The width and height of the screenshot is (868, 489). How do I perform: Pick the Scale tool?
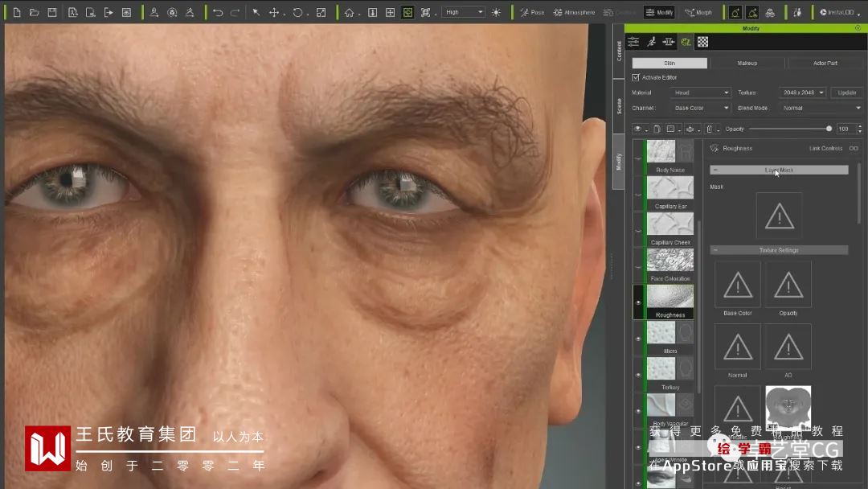[321, 12]
